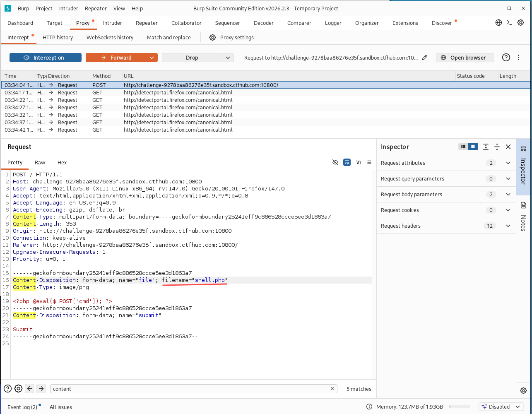532x414 pixels.
Task: Open the side panel settings gear
Action: (523, 390)
